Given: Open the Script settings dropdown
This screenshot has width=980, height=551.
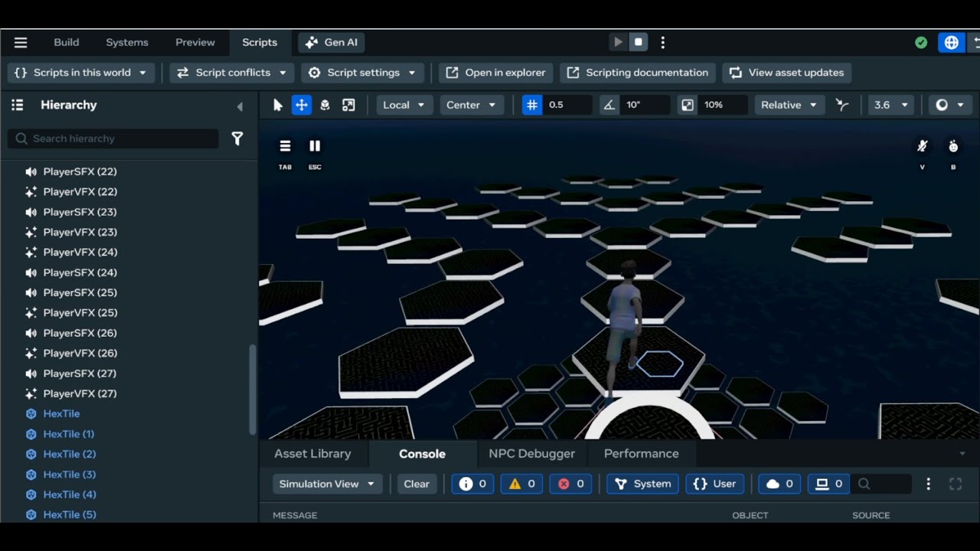Looking at the screenshot, I should 363,73.
